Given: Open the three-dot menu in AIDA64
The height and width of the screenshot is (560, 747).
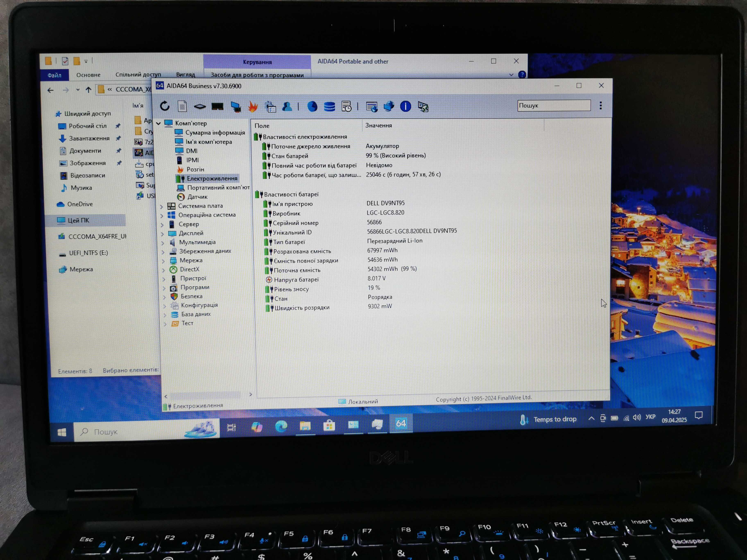Looking at the screenshot, I should coord(600,106).
